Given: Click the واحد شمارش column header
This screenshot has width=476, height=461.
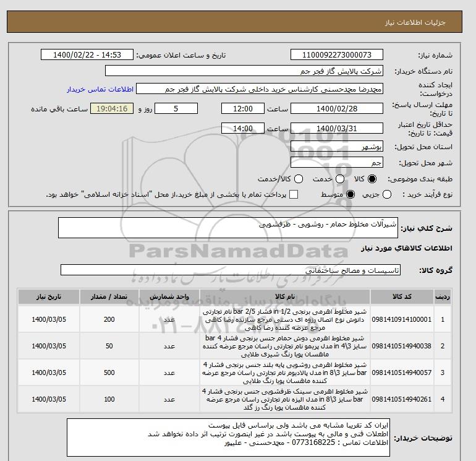Looking at the screenshot, I should pyautogui.click(x=169, y=297).
